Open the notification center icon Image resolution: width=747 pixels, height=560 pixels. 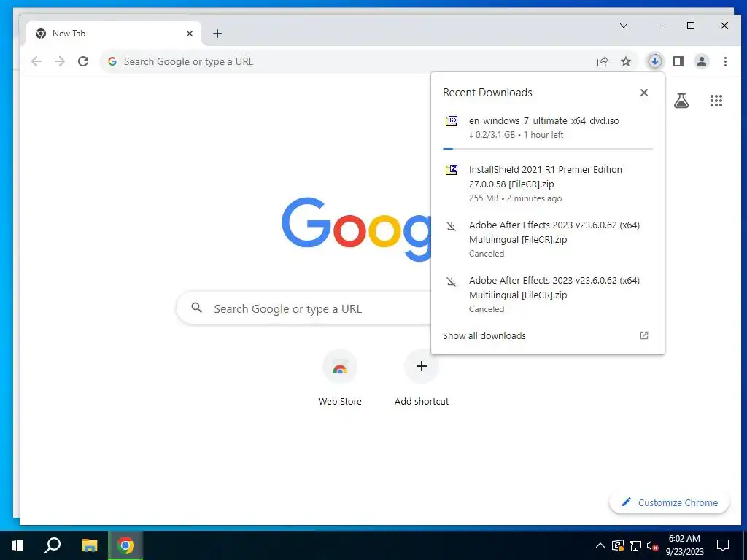(x=723, y=545)
